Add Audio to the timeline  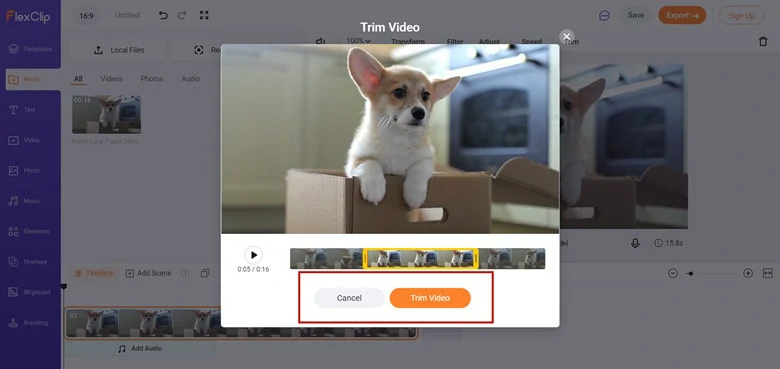[140, 349]
